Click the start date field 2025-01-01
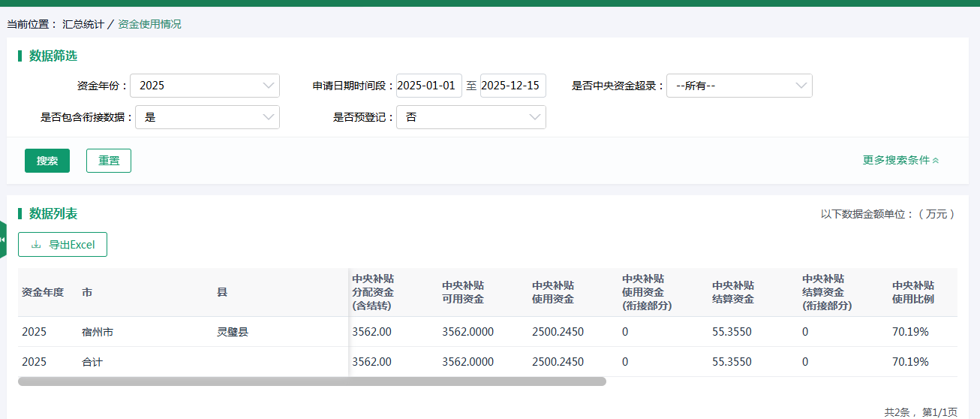The image size is (980, 419). pos(428,86)
